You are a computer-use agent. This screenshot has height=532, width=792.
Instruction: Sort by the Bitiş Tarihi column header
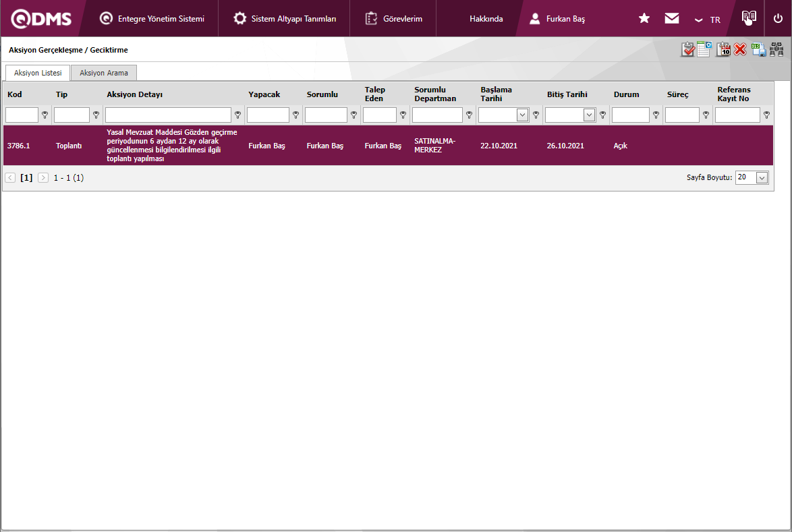click(x=567, y=94)
